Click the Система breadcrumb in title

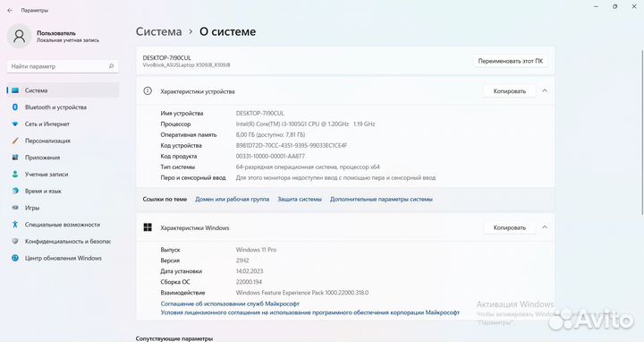click(x=159, y=31)
